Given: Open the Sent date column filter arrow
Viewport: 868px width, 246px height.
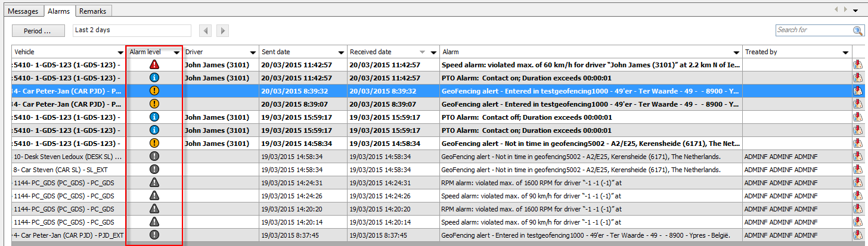Looking at the screenshot, I should click(341, 52).
